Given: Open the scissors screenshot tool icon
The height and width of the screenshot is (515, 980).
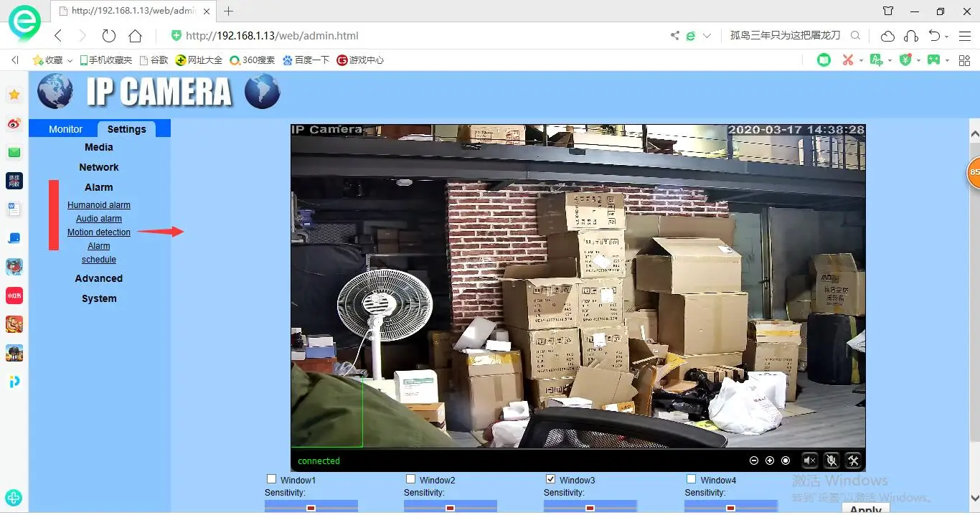Looking at the screenshot, I should click(x=848, y=60).
